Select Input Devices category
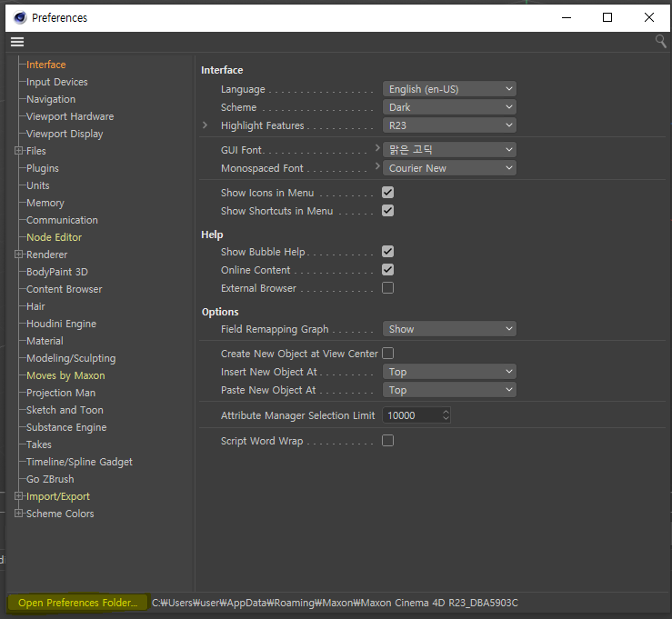 57,82
